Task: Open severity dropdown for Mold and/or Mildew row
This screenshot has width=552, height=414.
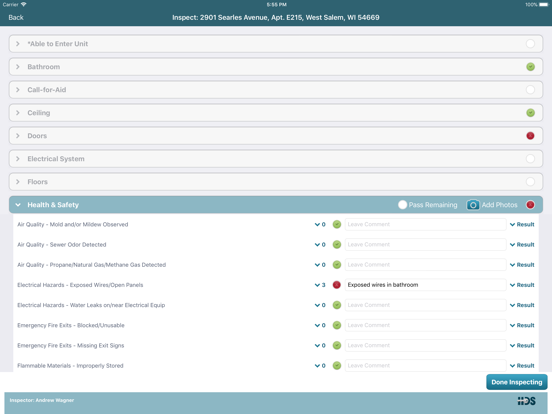Action: click(320, 224)
